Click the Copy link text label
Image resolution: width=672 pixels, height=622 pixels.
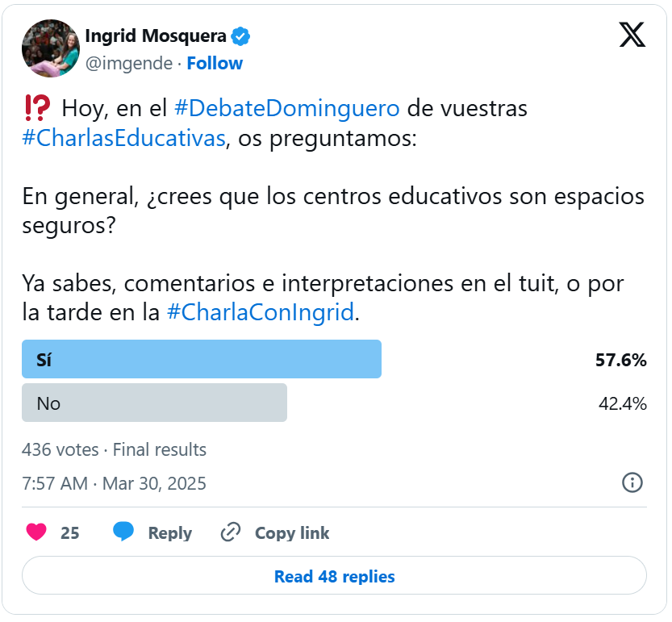coord(292,532)
